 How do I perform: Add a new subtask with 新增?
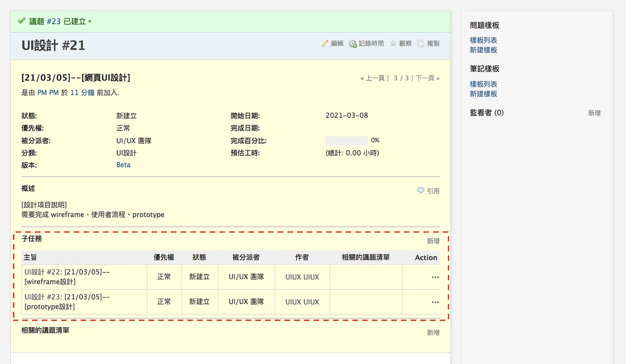[433, 241]
